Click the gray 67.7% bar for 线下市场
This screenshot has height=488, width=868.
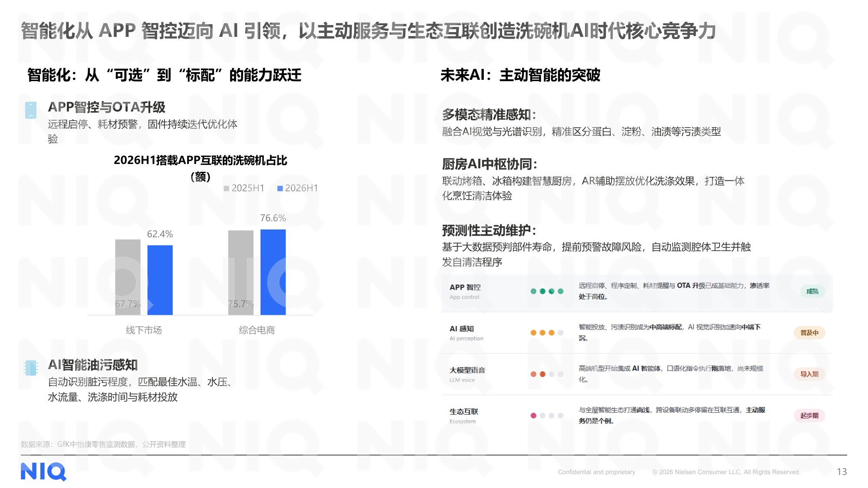click(128, 277)
